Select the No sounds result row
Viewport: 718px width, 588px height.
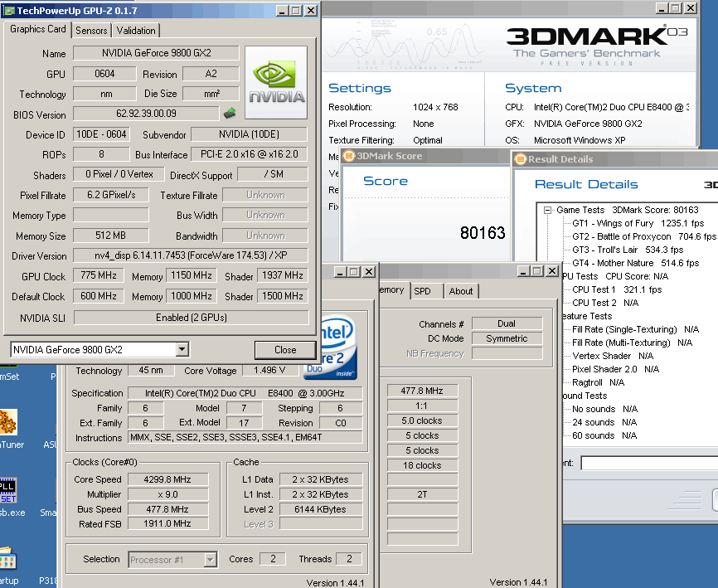tap(604, 410)
